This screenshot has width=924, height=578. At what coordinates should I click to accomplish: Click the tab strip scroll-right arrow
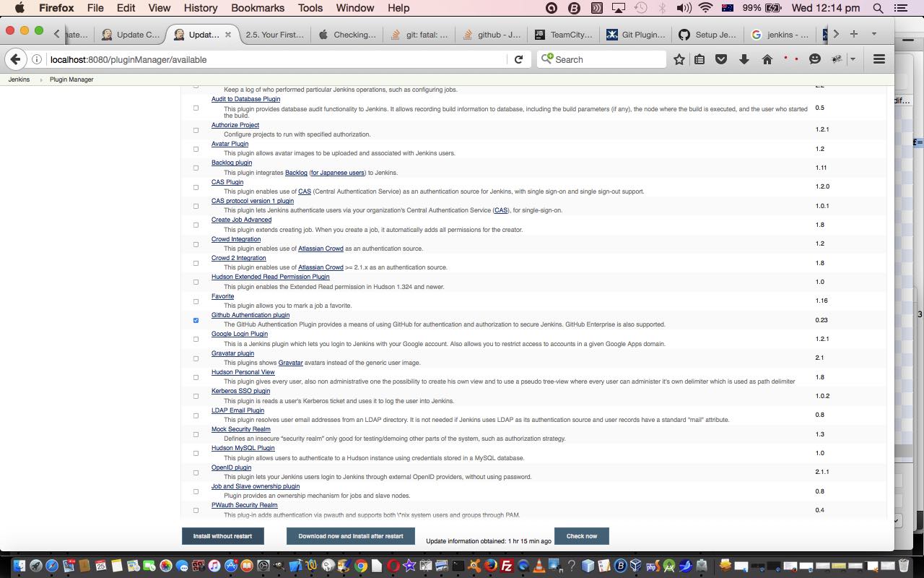pyautogui.click(x=836, y=34)
